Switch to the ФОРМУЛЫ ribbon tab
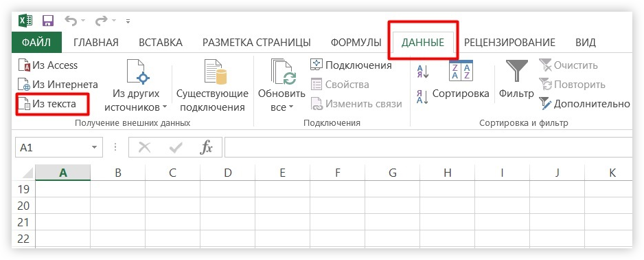Screen dimensions: 644x260 click(x=356, y=43)
